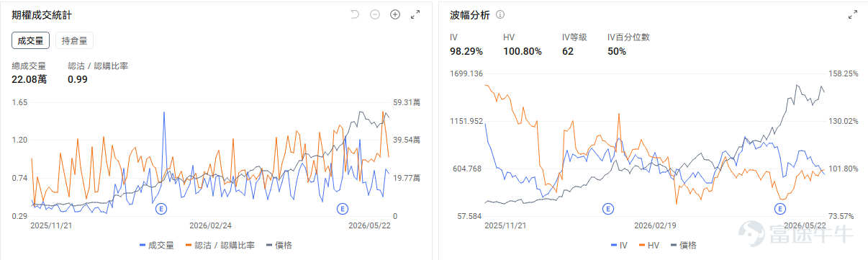Image resolution: width=868 pixels, height=260 pixels.
Task: Click first earnings E marker in volume chart
Action: click(161, 209)
